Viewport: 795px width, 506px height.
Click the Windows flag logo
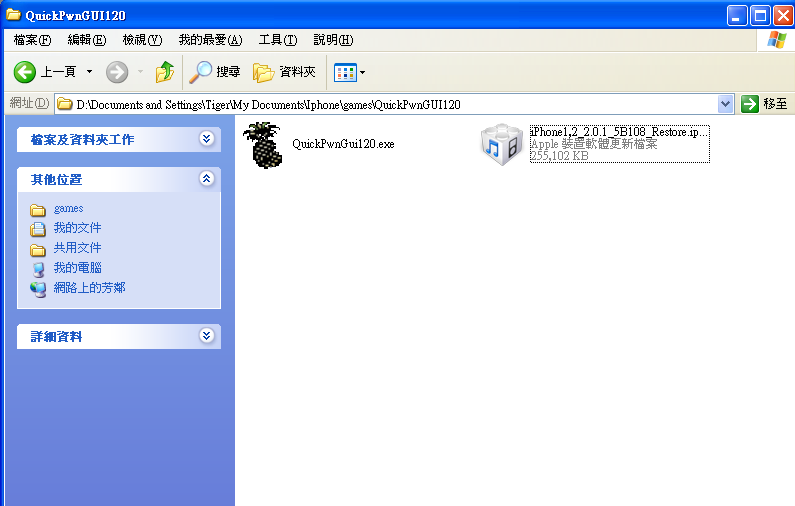click(x=777, y=40)
